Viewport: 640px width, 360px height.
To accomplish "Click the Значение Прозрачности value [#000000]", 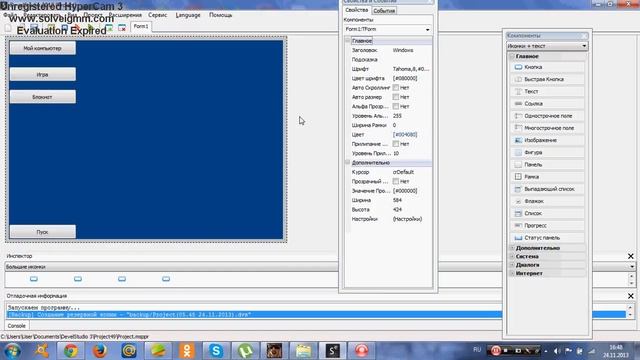I will pos(405,191).
